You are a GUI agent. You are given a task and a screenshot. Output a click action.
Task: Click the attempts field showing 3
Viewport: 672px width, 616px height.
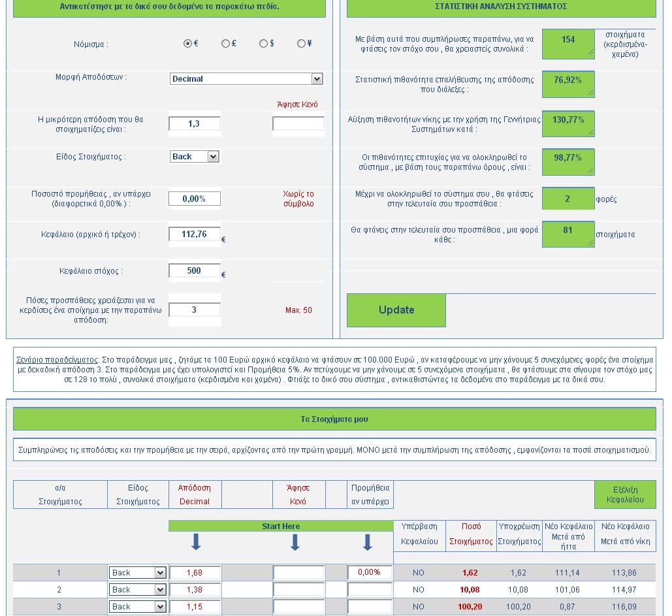click(195, 310)
